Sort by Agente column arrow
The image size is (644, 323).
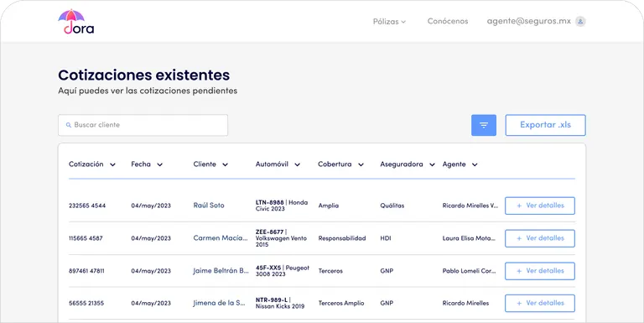475,164
